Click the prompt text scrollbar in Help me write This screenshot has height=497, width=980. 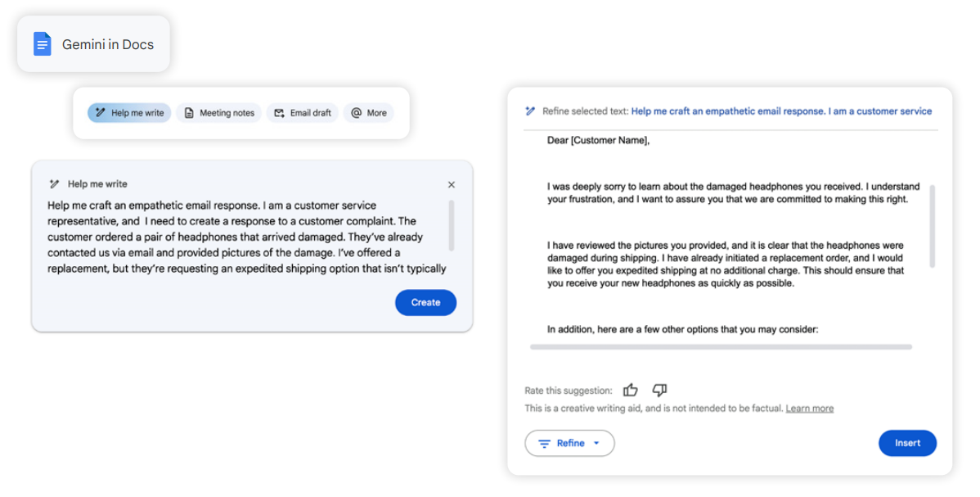452,225
